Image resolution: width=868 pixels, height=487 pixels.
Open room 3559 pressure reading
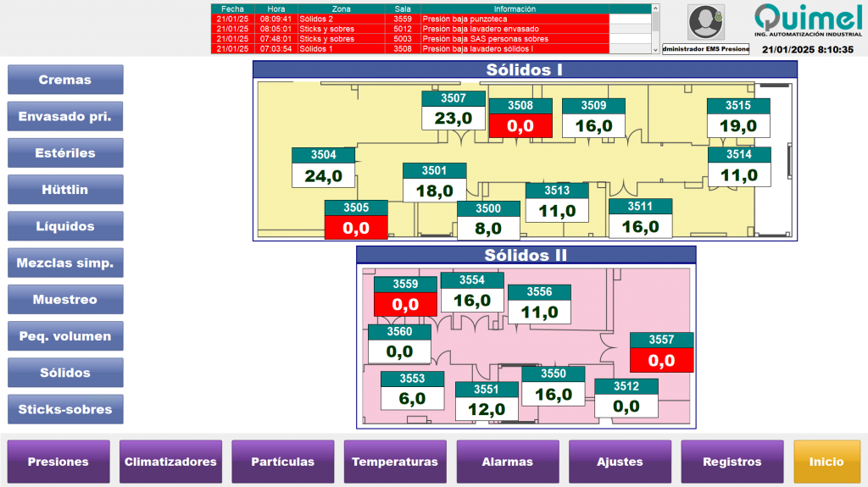point(405,303)
